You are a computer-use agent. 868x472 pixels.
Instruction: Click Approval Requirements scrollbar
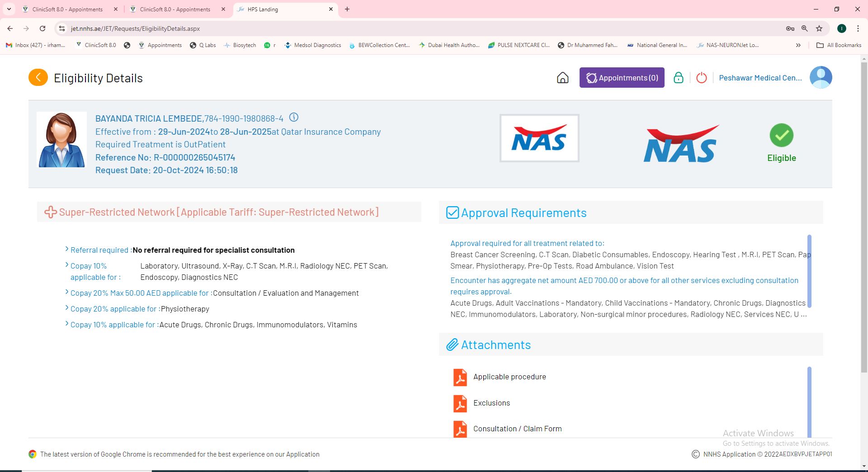click(809, 271)
